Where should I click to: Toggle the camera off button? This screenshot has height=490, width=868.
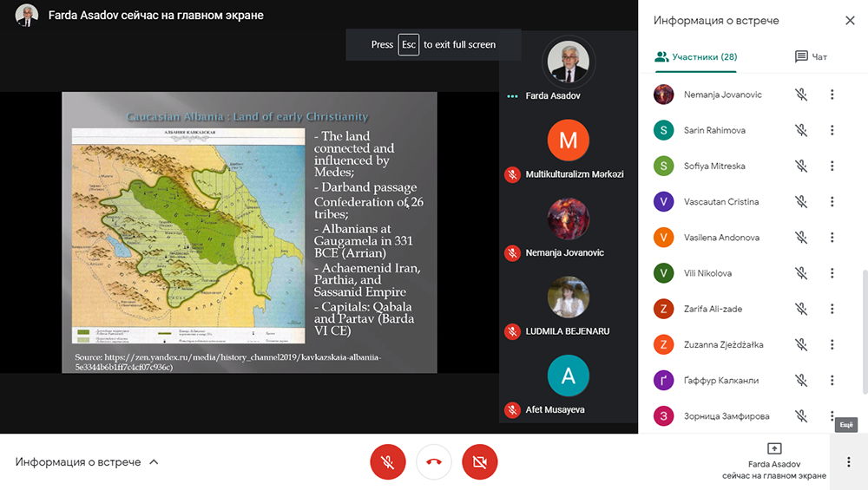pyautogui.click(x=479, y=462)
